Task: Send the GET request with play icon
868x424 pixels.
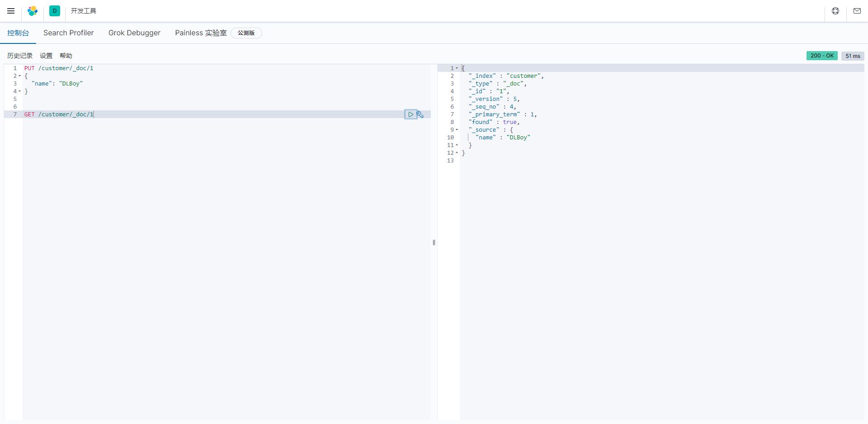Action: tap(410, 114)
